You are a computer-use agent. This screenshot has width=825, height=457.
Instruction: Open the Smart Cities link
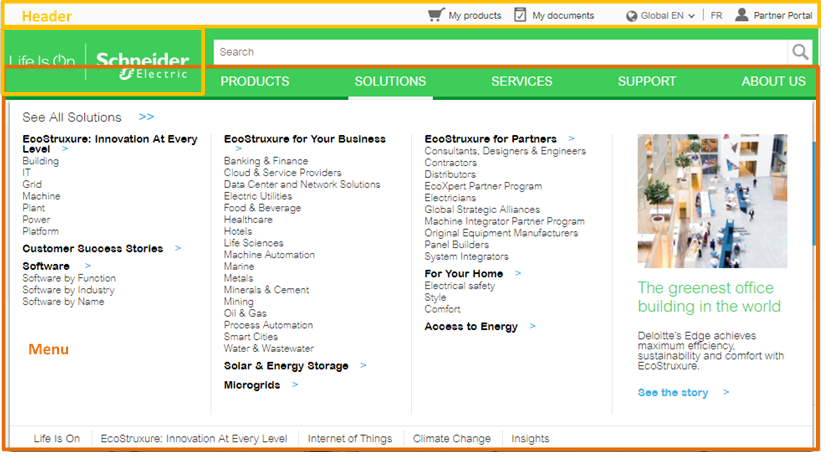coord(251,337)
